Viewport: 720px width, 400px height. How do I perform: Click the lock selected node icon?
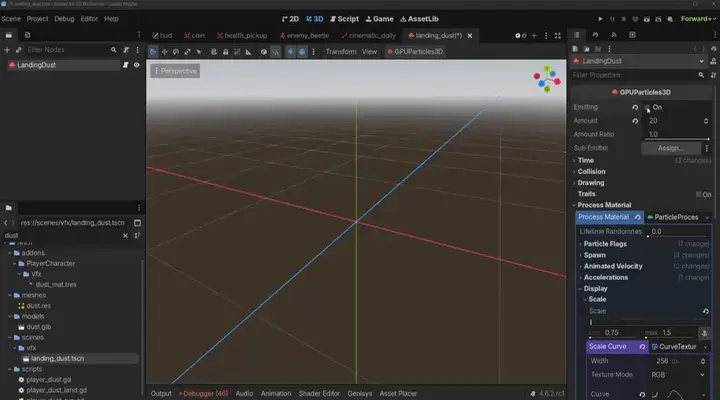tap(225, 52)
